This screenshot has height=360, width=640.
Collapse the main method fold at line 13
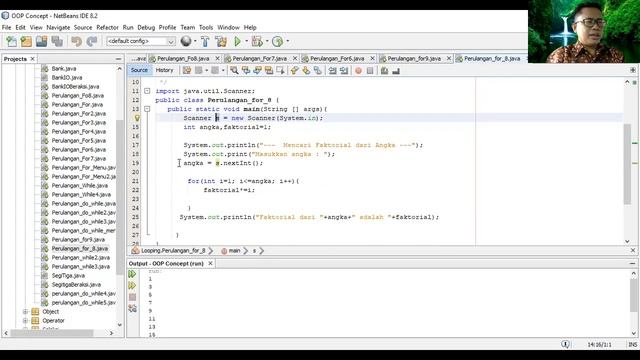point(147,109)
